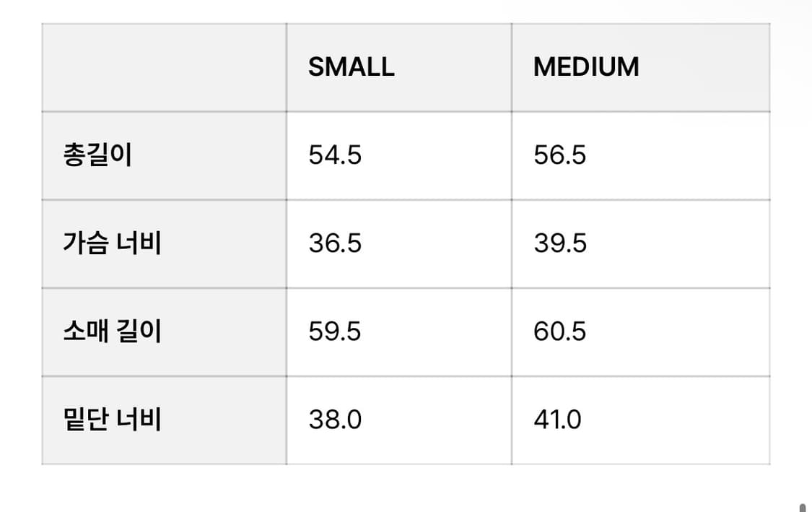Click the 36.5 value cell
This screenshot has height=512, width=812.
click(x=335, y=243)
